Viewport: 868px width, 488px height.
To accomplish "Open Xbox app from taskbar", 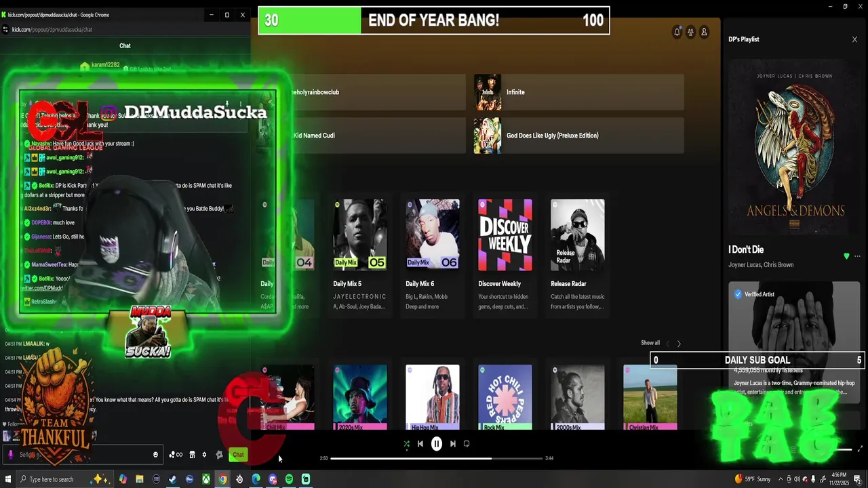I will click(205, 479).
